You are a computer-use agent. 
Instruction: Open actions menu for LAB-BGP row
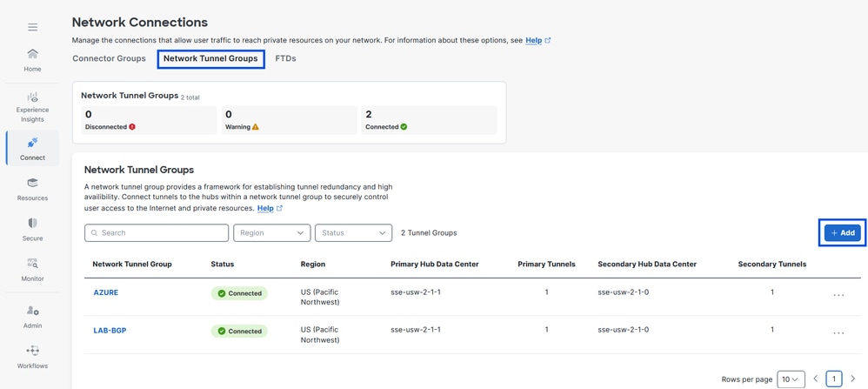pyautogui.click(x=838, y=332)
